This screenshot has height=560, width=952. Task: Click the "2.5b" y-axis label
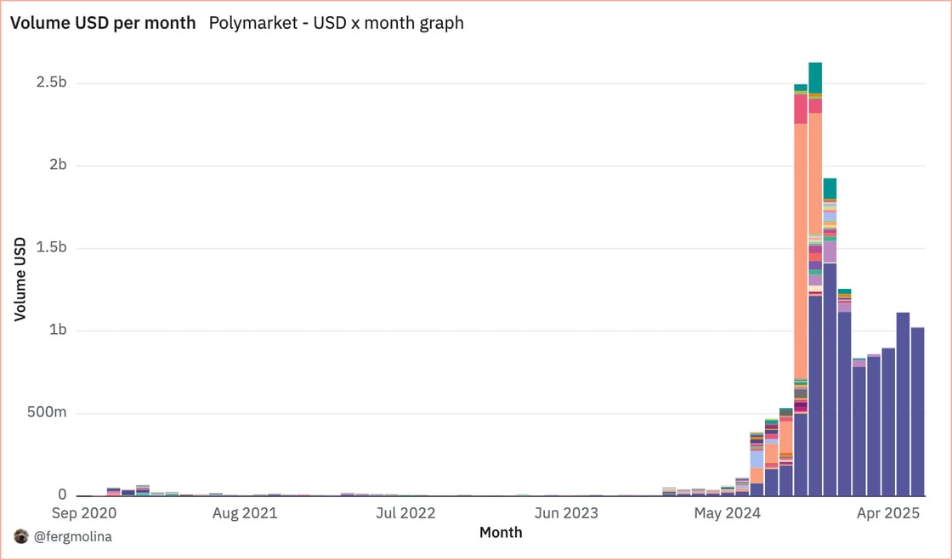click(51, 82)
